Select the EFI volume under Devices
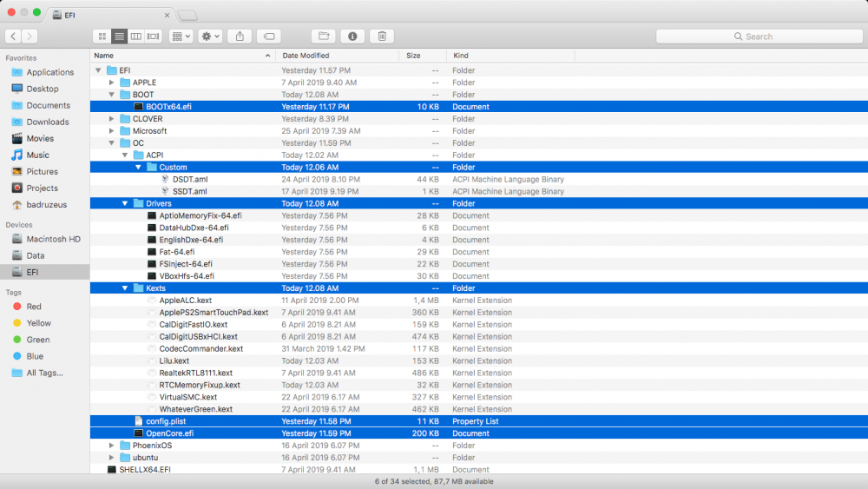This screenshot has width=868, height=489. [44, 273]
